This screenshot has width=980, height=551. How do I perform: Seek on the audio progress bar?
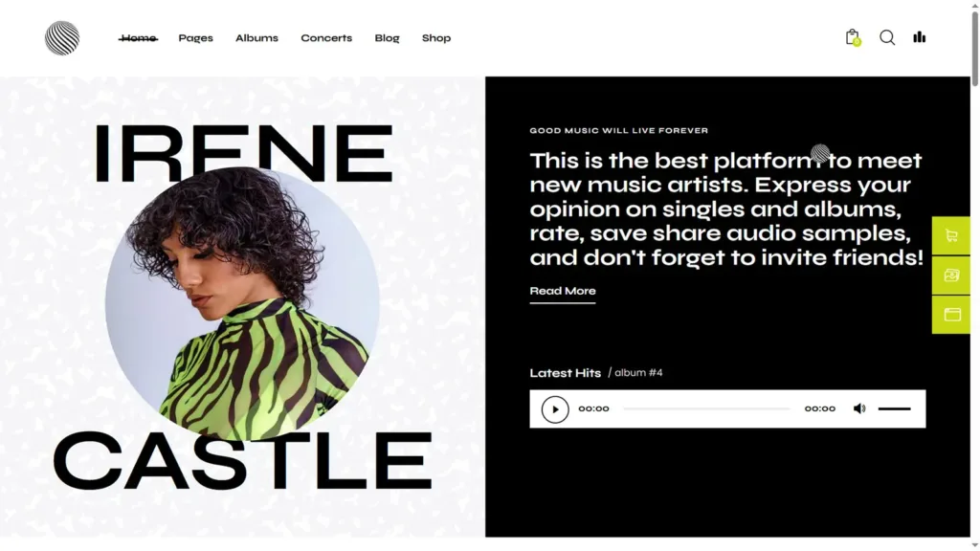click(x=707, y=408)
